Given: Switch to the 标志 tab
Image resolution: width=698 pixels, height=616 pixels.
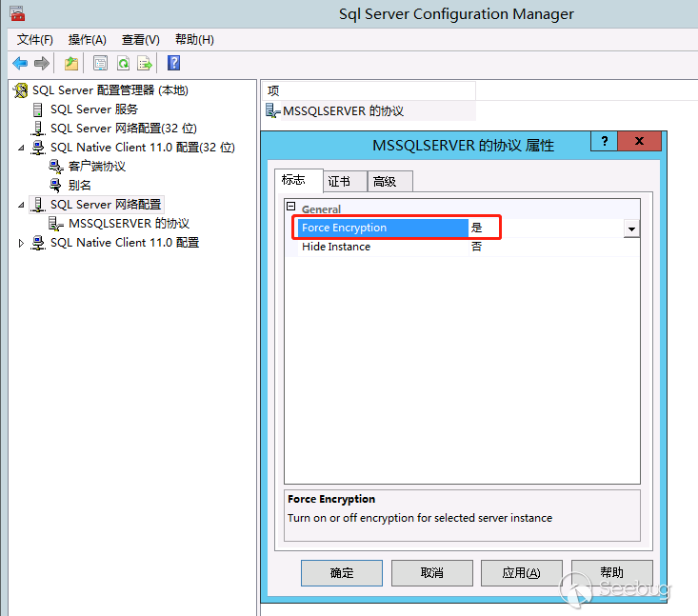Looking at the screenshot, I should pyautogui.click(x=298, y=180).
